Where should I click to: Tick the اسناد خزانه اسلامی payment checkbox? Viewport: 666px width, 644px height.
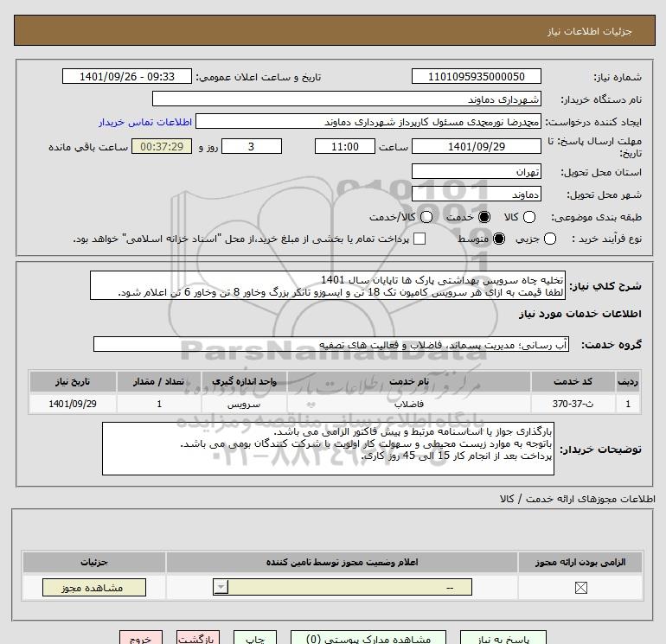click(419, 239)
